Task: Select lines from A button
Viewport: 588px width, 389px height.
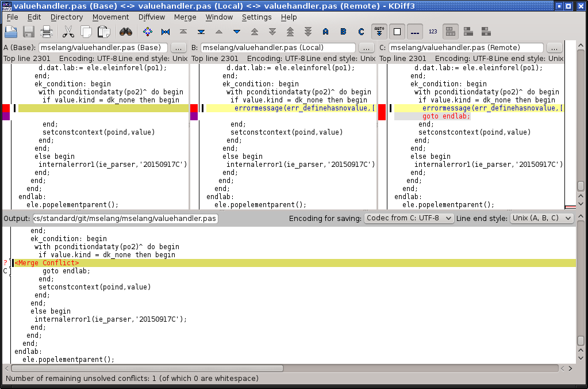Action: click(x=326, y=32)
